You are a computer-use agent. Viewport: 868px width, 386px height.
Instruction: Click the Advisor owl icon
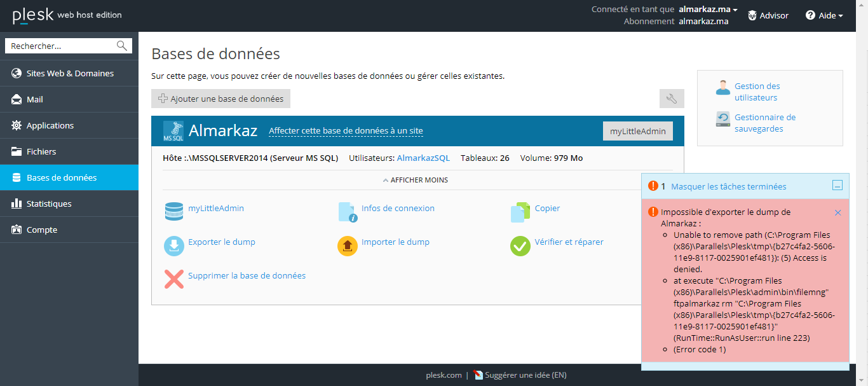752,15
